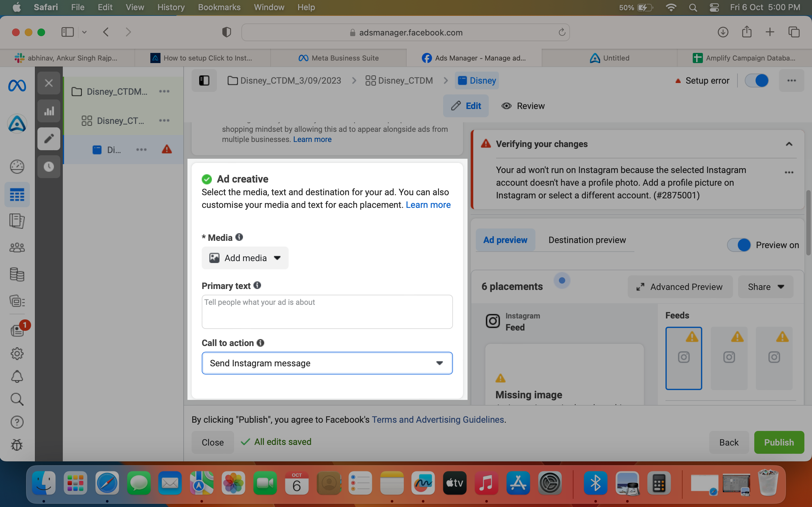
Task: Open the Share dropdown
Action: (766, 287)
